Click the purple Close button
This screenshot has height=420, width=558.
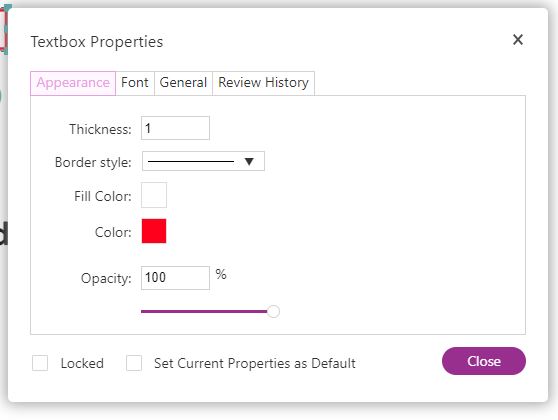coord(484,361)
